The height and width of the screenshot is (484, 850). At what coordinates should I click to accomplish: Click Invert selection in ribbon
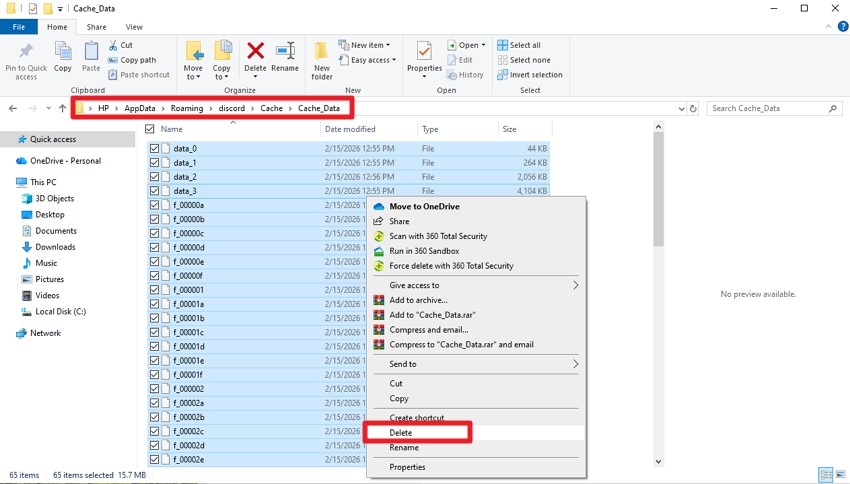pyautogui.click(x=530, y=75)
